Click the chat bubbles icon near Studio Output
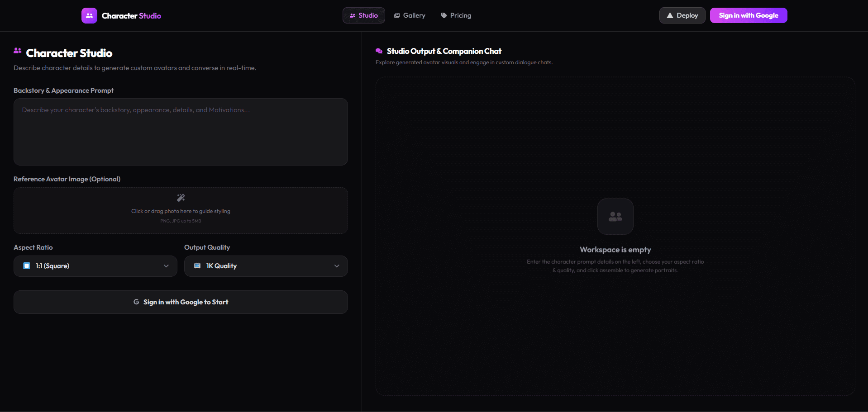Image resolution: width=868 pixels, height=412 pixels. [379, 51]
